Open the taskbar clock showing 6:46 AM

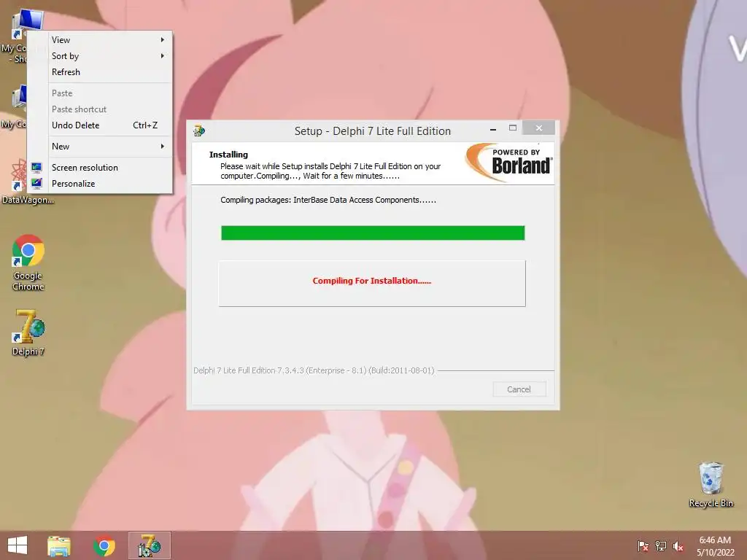click(x=715, y=546)
